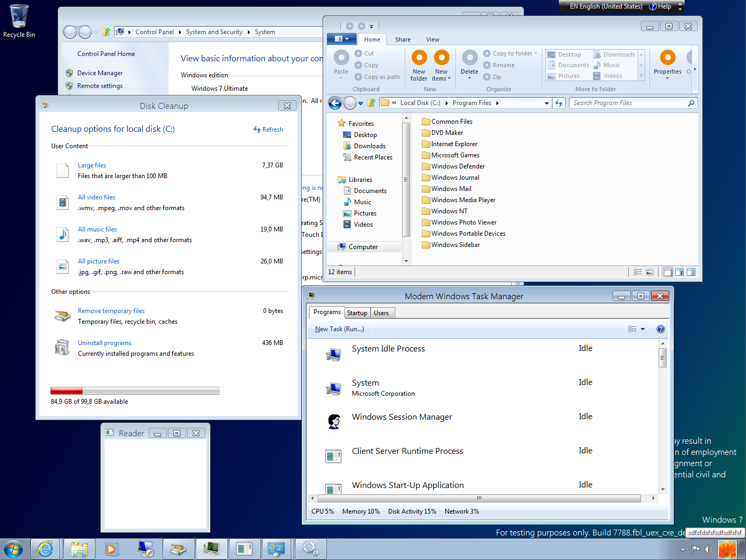The width and height of the screenshot is (746, 560).
Task: Open the Large files link
Action: [92, 165]
